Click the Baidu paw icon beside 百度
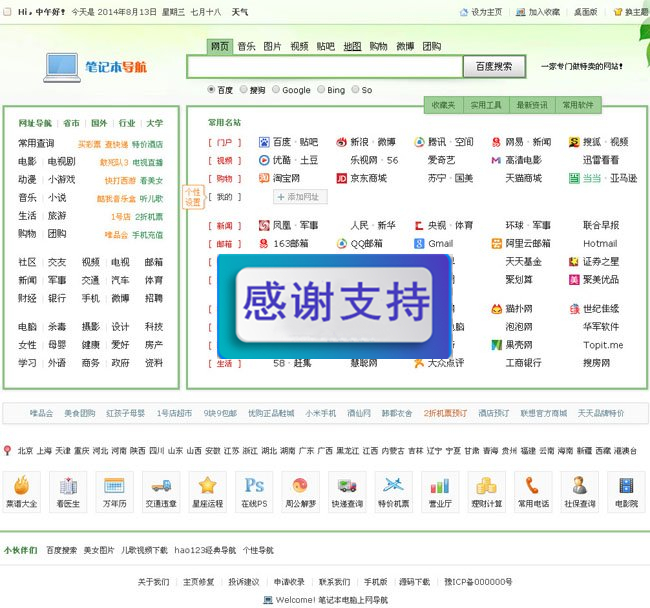 point(264,142)
